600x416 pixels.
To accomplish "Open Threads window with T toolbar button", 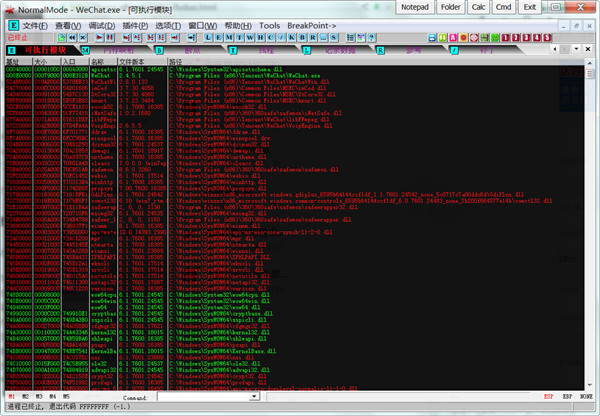I will pyautogui.click(x=240, y=38).
